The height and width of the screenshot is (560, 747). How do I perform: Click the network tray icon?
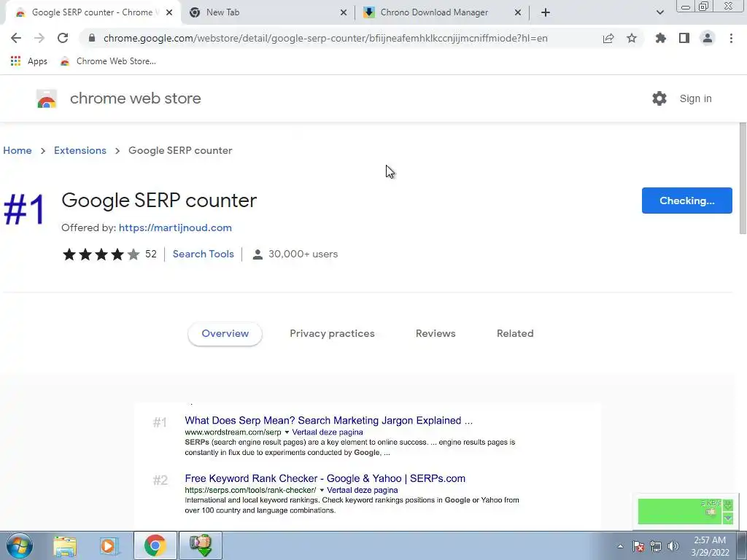[656, 546]
